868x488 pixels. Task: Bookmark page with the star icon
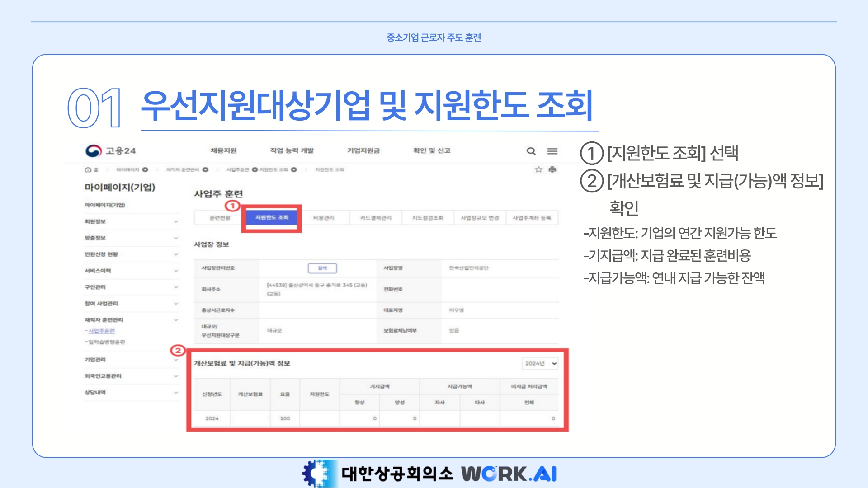(x=538, y=169)
